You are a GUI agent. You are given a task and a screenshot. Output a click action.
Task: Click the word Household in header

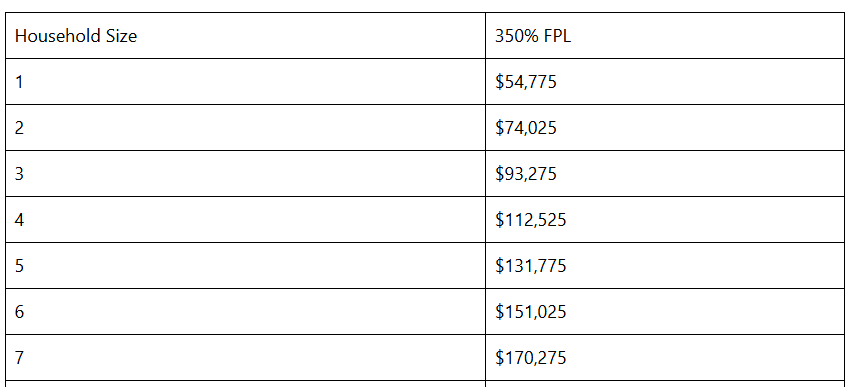click(58, 36)
